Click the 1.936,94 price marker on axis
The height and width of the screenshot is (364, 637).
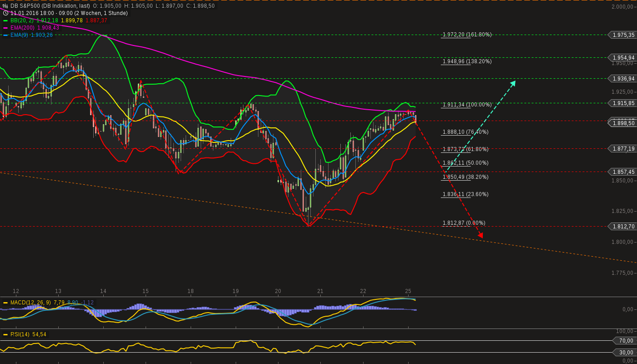622,79
